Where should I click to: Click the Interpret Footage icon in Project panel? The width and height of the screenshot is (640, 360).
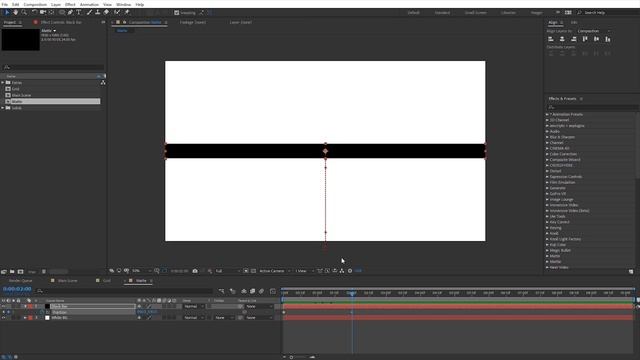pos(4,272)
